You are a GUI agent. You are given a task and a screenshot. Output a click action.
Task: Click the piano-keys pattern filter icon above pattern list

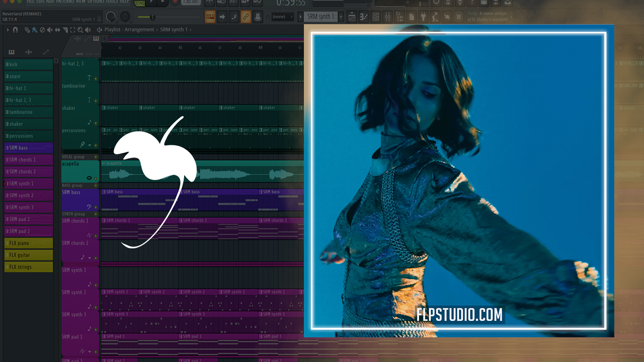[12, 52]
